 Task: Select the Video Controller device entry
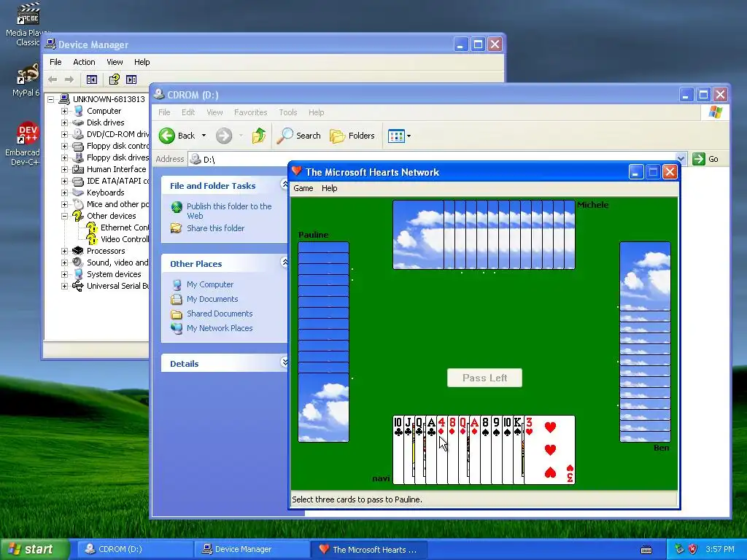click(124, 239)
